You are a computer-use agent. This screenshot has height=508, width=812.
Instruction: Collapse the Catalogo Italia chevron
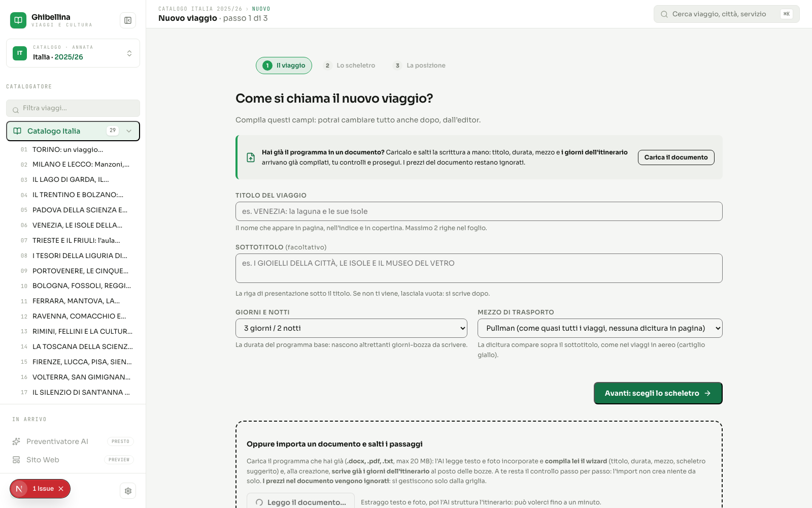(129, 131)
